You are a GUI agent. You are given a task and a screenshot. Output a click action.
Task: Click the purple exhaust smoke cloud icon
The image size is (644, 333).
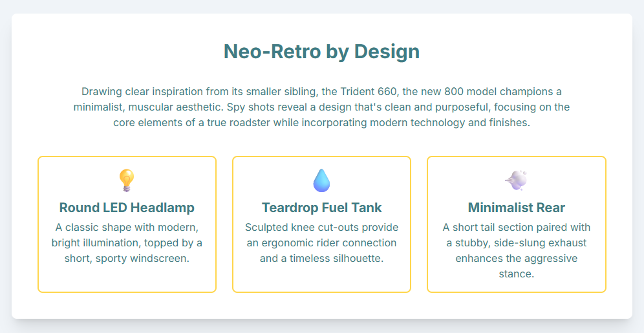point(516,180)
